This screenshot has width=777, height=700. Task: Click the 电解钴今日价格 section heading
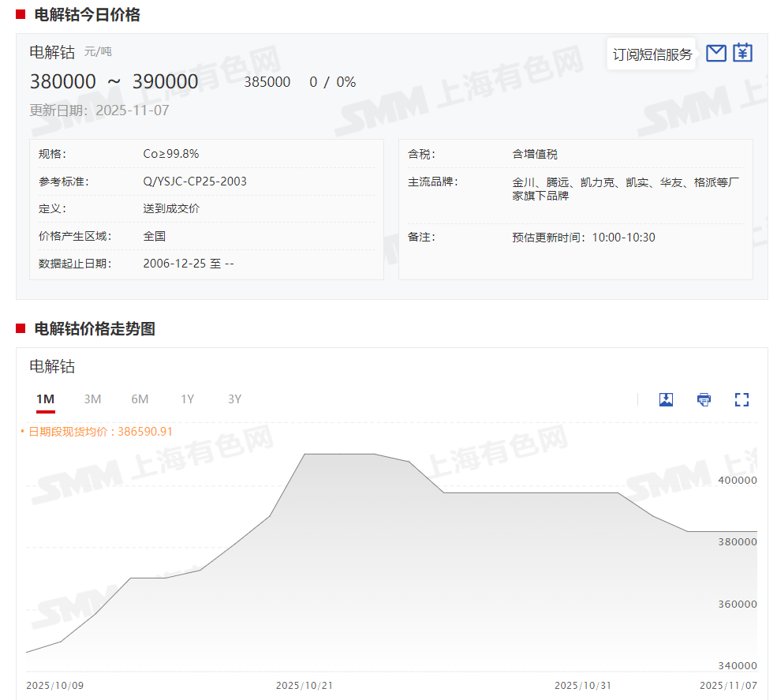pos(87,14)
